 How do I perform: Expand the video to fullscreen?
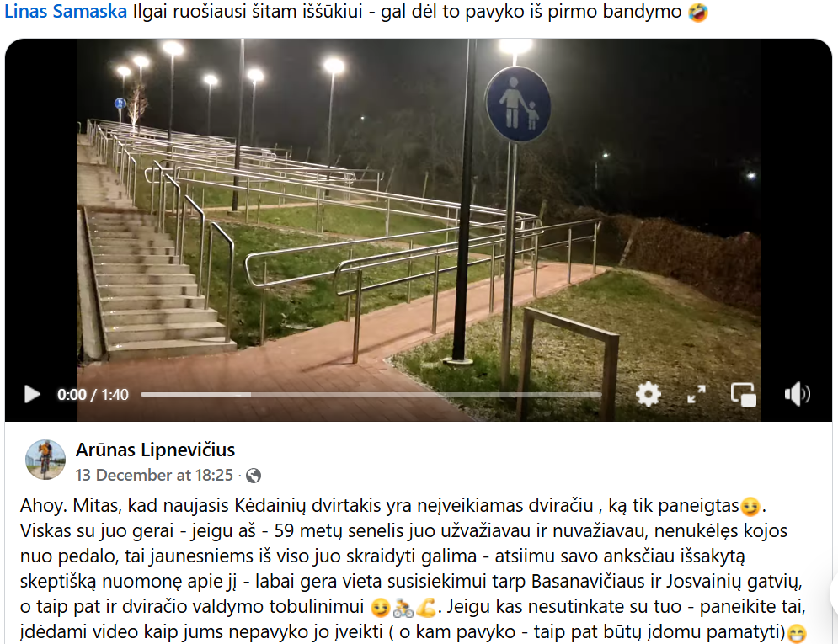pyautogui.click(x=696, y=395)
